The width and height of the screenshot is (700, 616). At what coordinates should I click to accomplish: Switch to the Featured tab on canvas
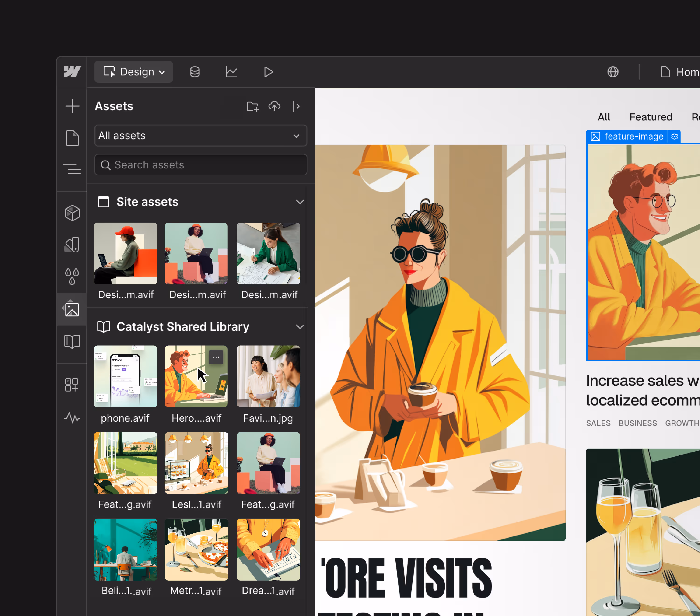(651, 117)
